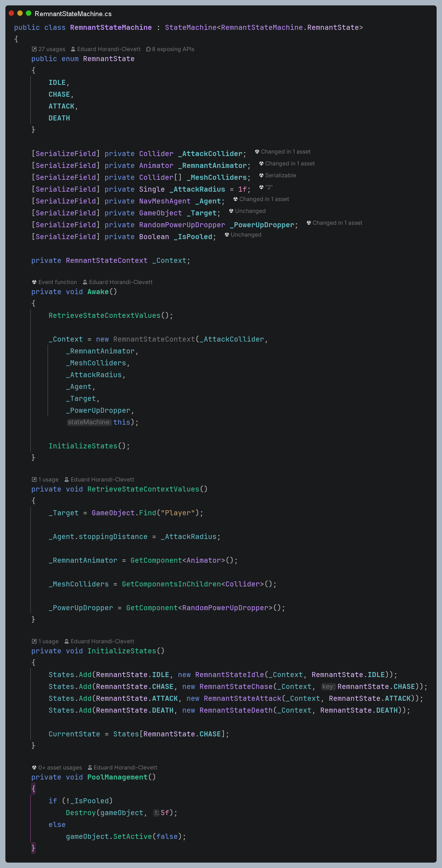Click the Unity icon before "Event function"

[34, 282]
